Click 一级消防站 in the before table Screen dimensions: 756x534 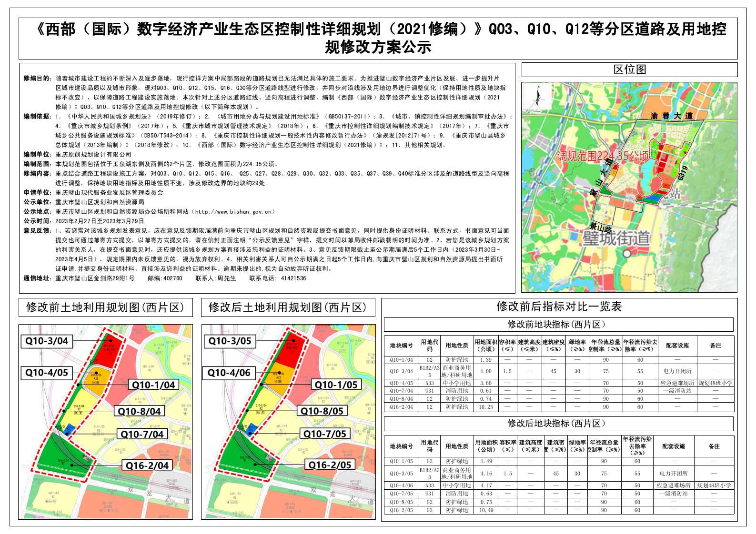tap(677, 391)
